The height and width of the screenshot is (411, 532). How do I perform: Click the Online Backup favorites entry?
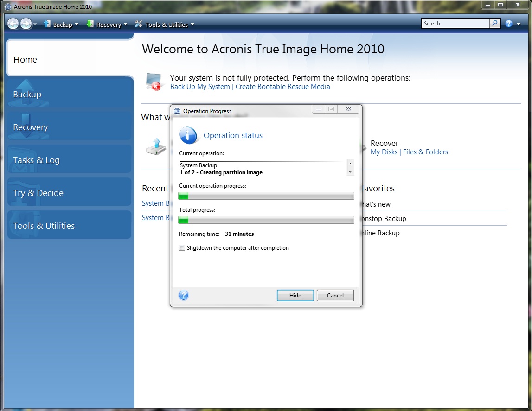point(380,233)
